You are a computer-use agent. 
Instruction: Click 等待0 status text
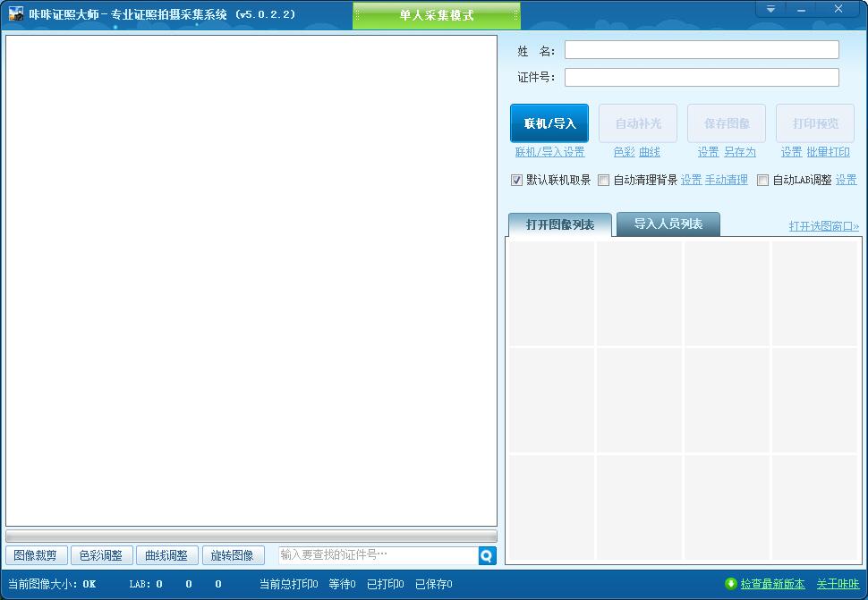tap(342, 584)
